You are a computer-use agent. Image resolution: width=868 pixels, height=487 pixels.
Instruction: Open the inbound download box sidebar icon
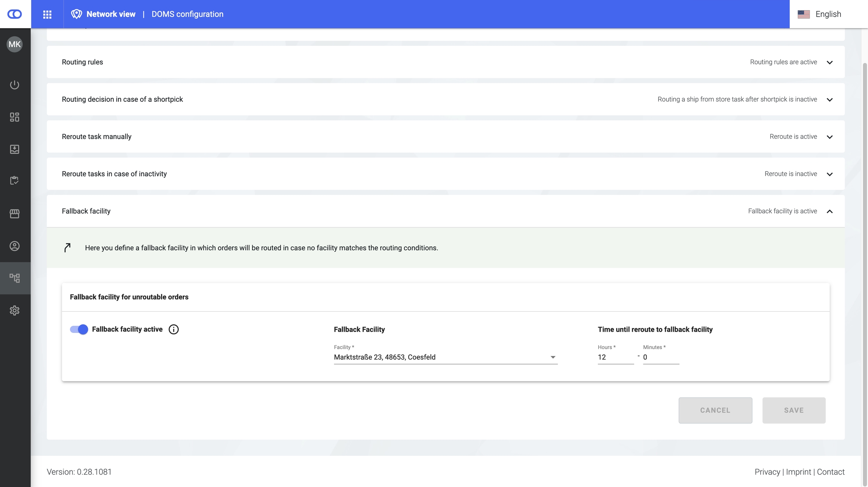point(15,149)
